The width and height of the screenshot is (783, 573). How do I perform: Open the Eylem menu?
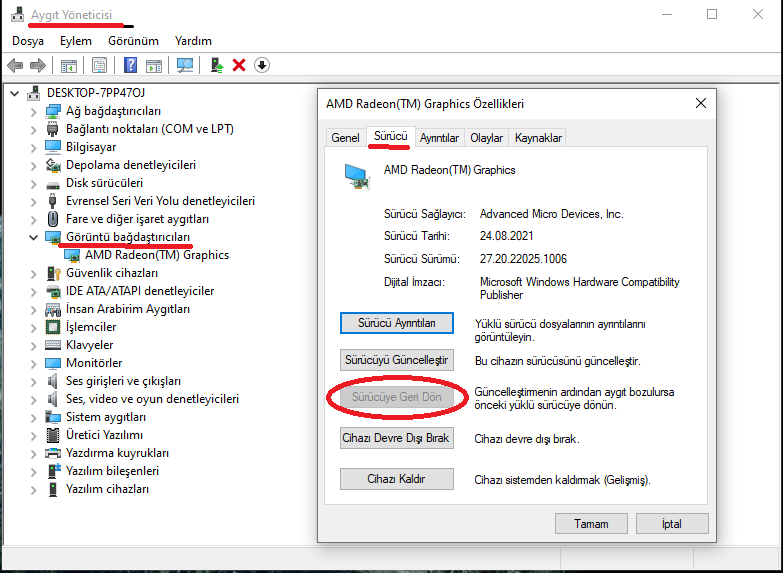(76, 41)
